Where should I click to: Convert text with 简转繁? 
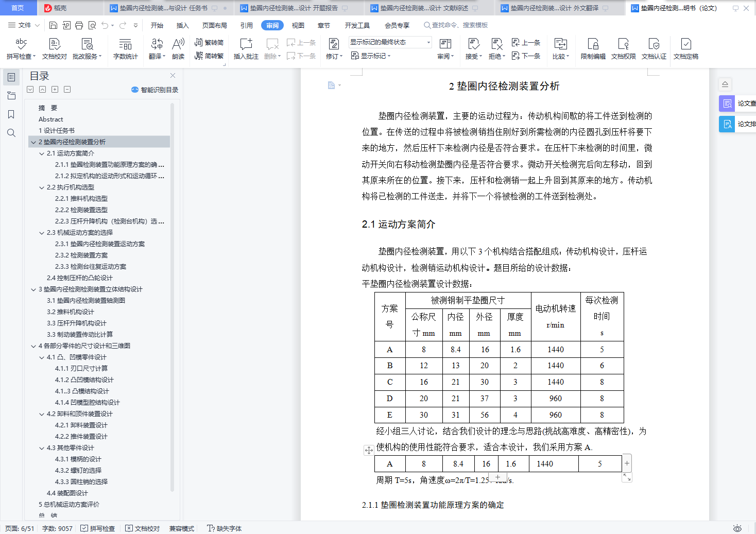pyautogui.click(x=209, y=56)
